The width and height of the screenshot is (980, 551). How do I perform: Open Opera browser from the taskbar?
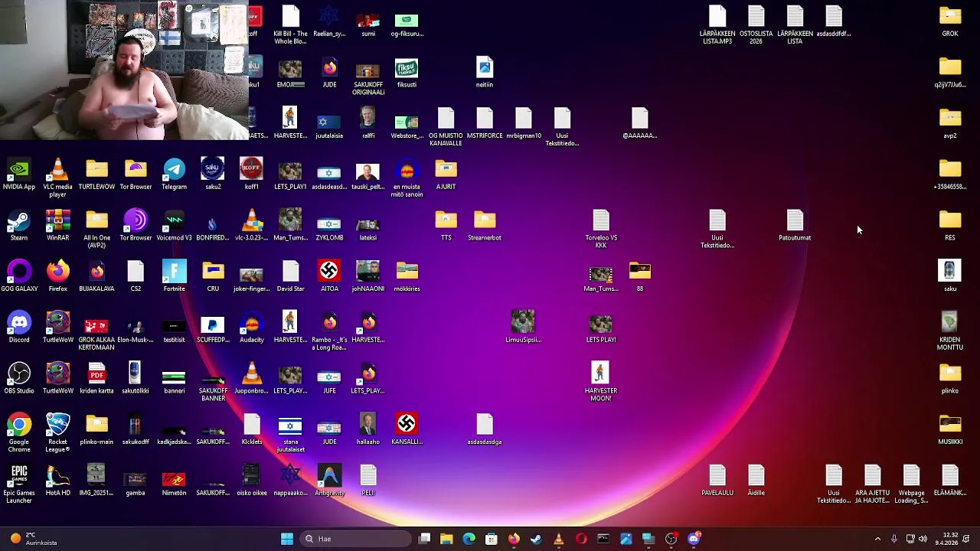point(581,539)
